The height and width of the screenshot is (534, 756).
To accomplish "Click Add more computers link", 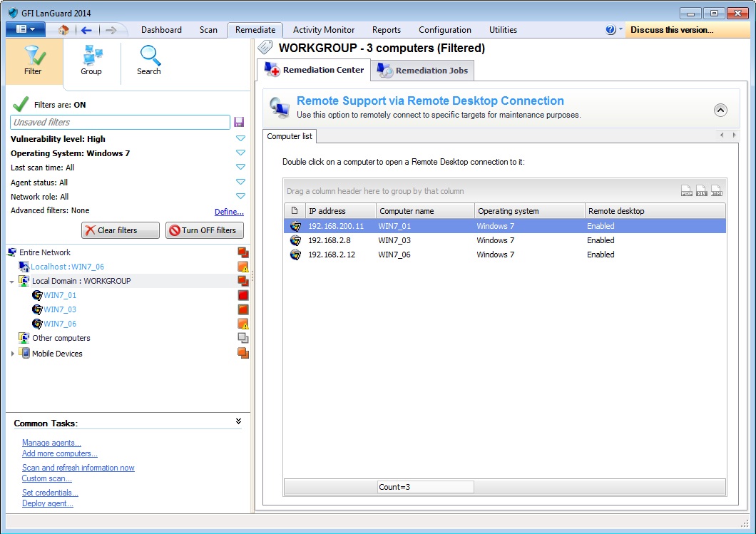I will [60, 453].
